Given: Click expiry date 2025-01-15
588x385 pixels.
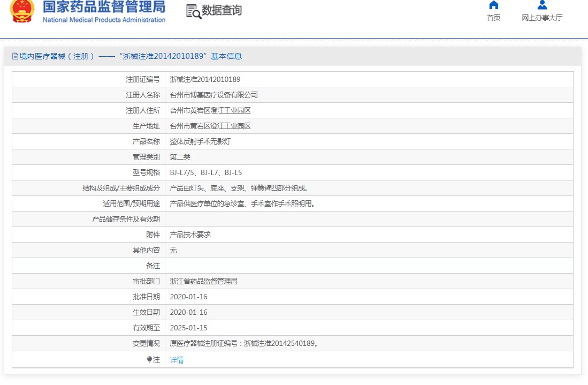Looking at the screenshot, I should tap(189, 328).
